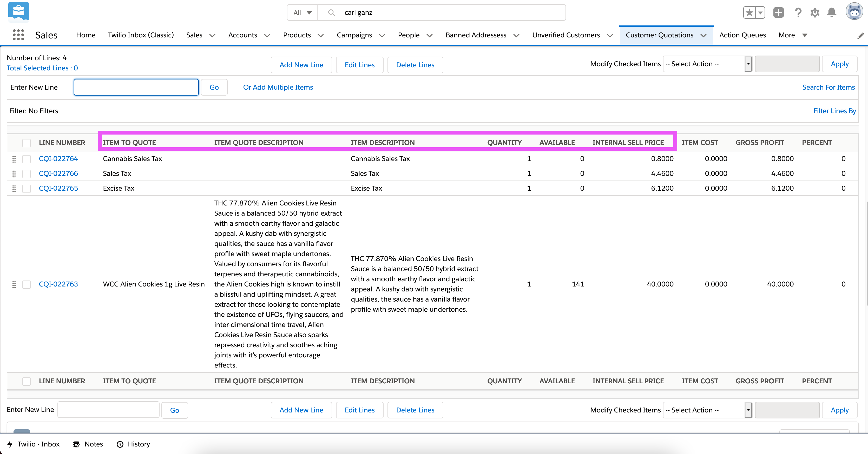Open the Notes utility bar item
868x454 pixels.
88,444
